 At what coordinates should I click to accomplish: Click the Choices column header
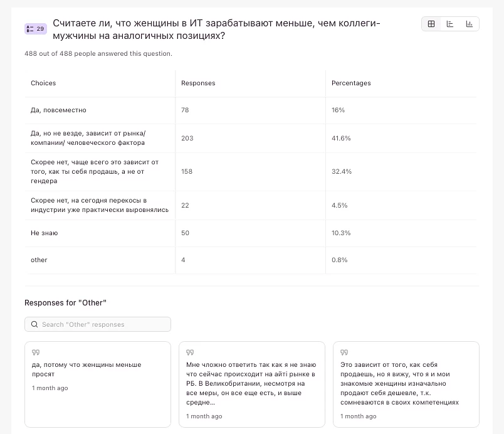[43, 83]
